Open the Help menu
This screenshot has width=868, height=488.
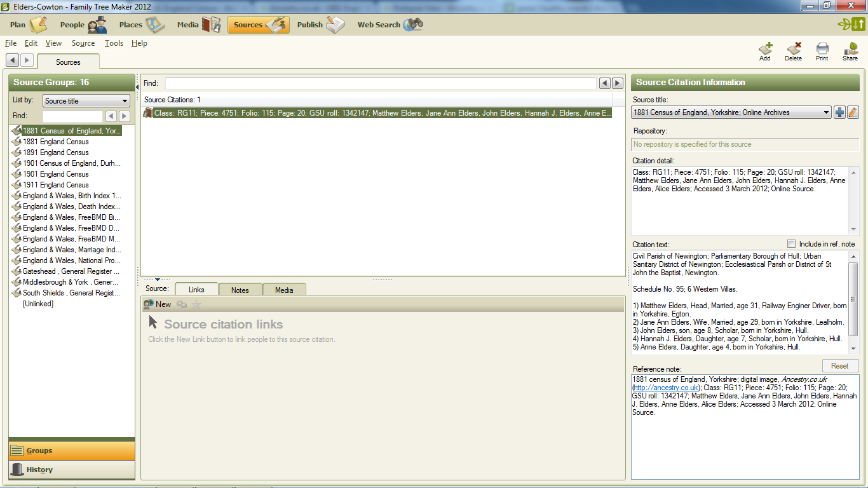[x=140, y=43]
